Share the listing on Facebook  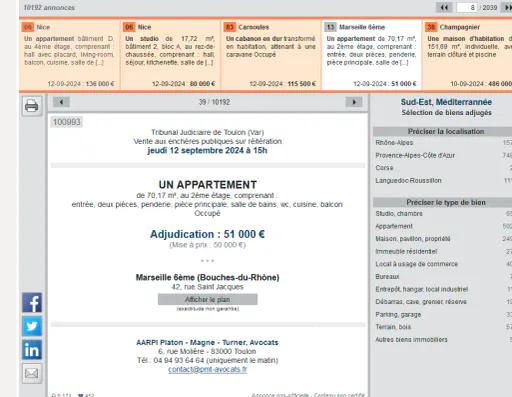32,303
